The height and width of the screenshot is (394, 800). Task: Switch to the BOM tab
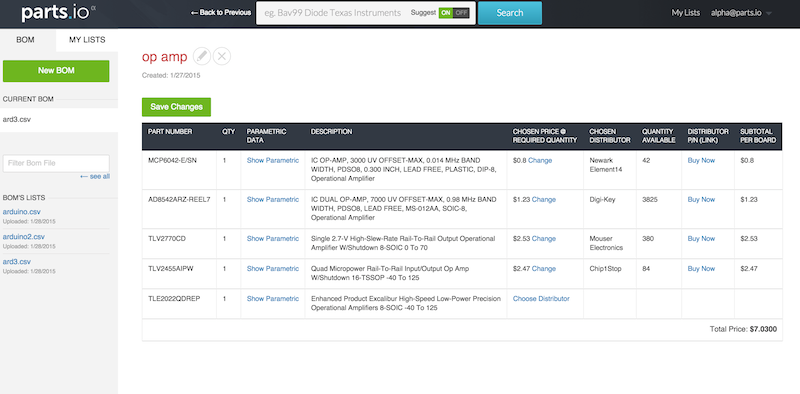[26, 40]
